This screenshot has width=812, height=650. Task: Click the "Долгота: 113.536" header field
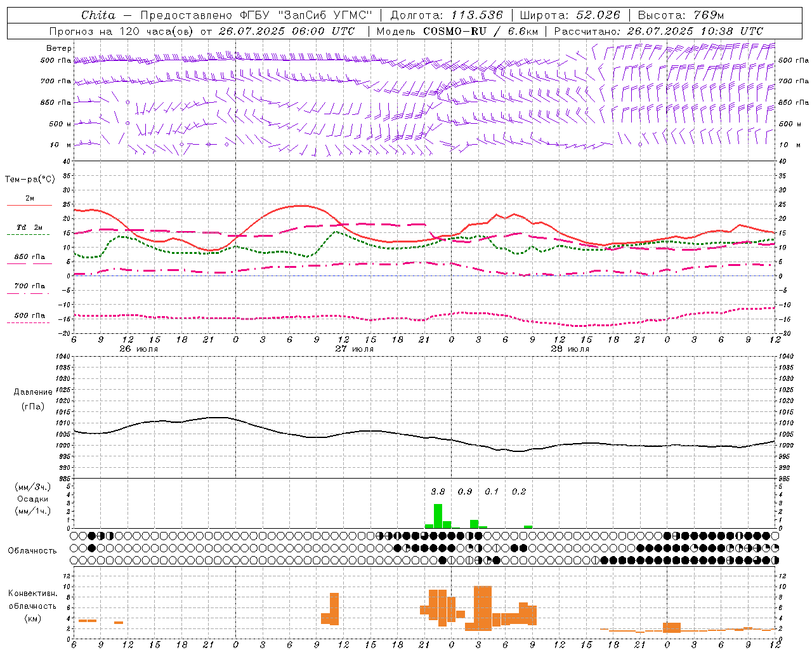pyautogui.click(x=447, y=15)
